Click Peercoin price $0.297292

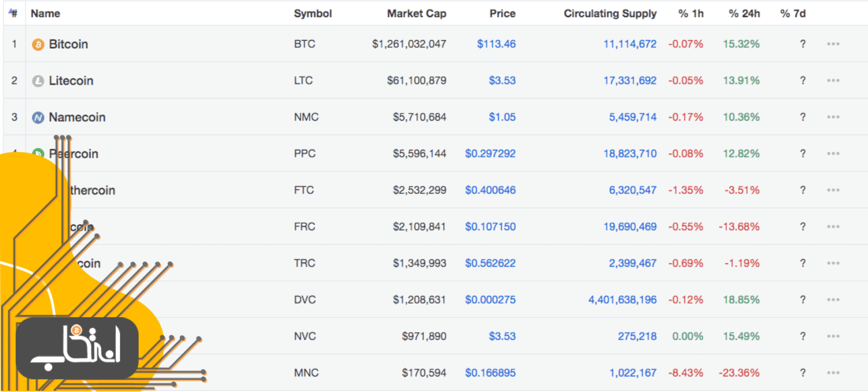(490, 154)
